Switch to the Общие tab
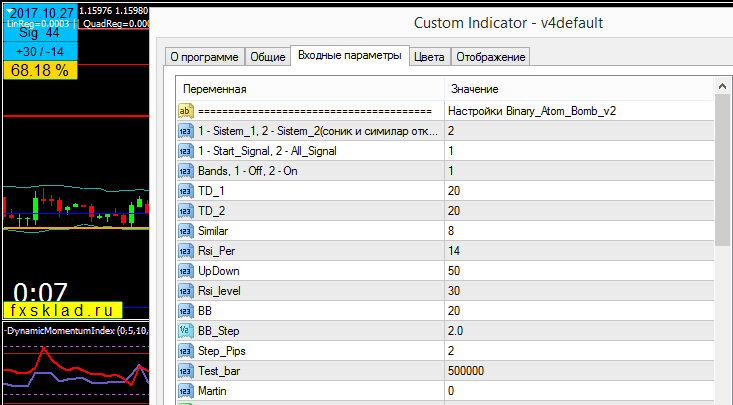Image resolution: width=733 pixels, height=405 pixels. 266,58
